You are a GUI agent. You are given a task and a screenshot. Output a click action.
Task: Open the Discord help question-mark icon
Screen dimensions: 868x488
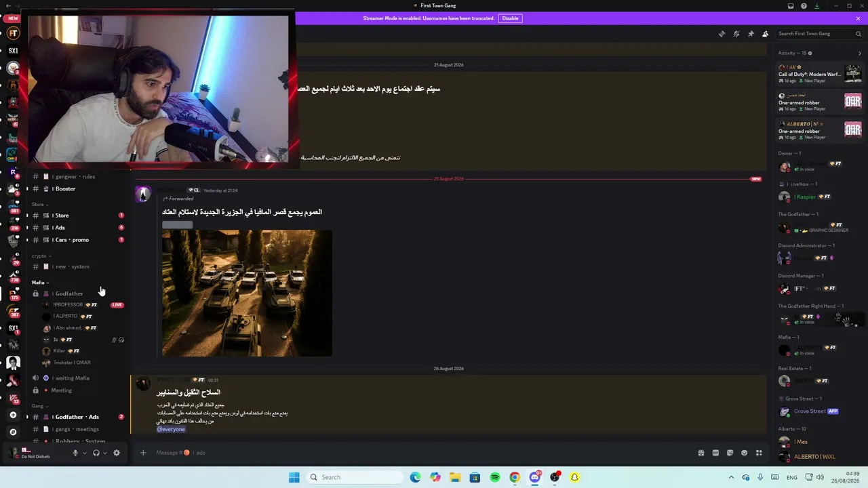[x=804, y=6]
